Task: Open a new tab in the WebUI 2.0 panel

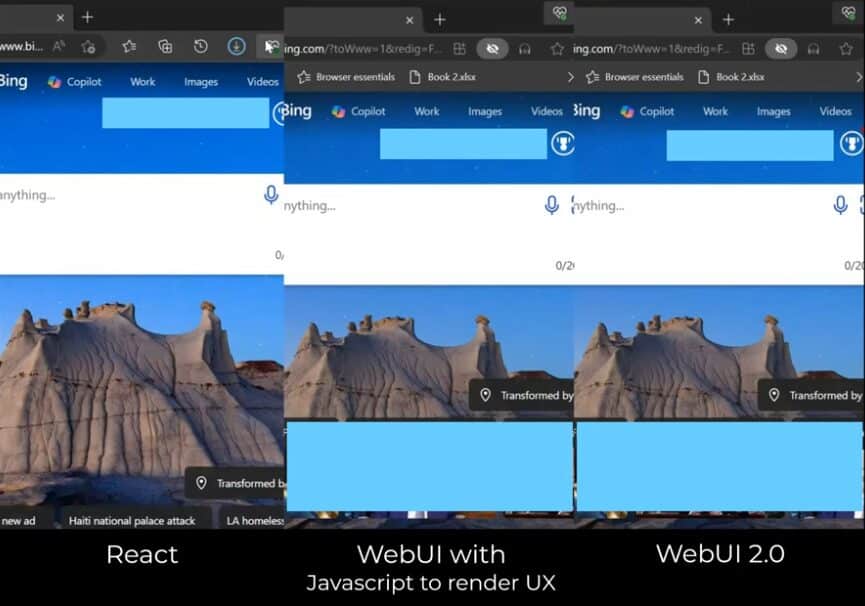Action: [729, 20]
